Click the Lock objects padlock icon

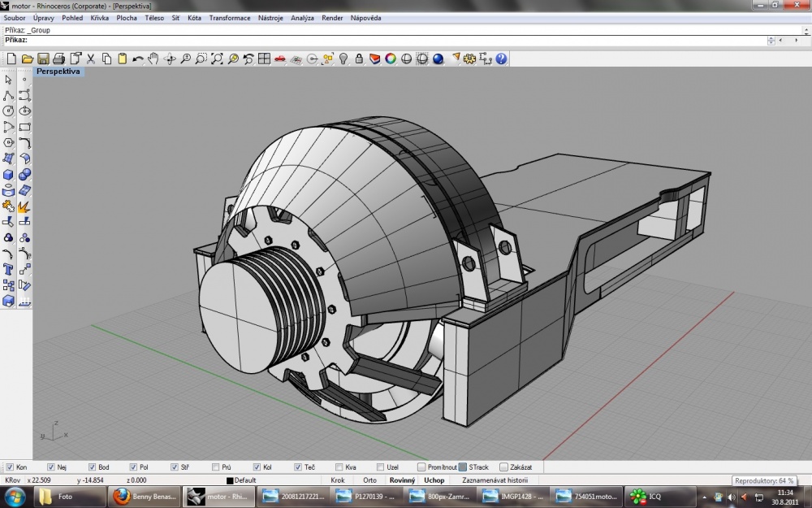click(359, 59)
